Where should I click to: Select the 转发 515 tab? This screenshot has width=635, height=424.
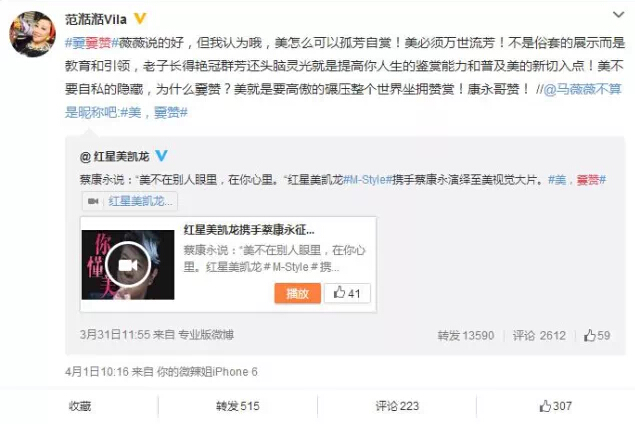click(238, 406)
